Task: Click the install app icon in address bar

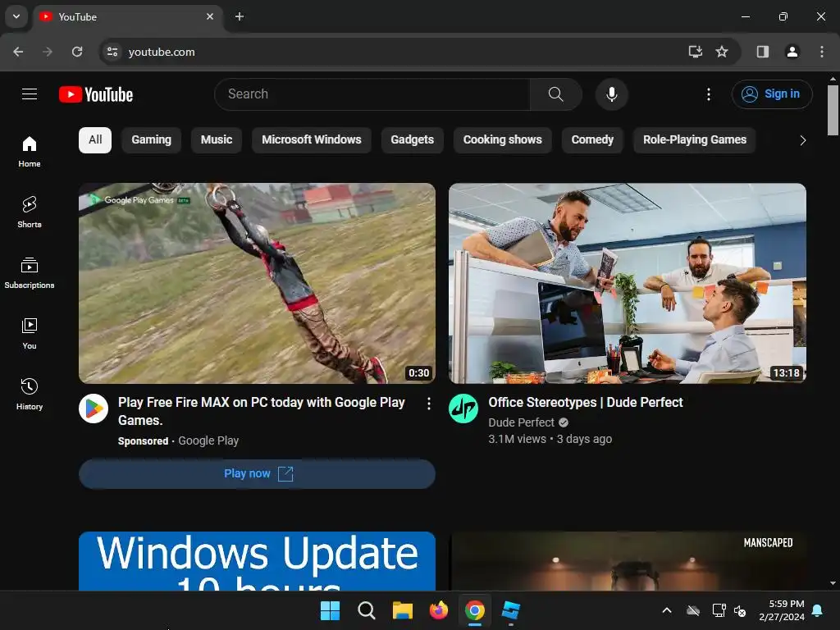Action: 695,52
